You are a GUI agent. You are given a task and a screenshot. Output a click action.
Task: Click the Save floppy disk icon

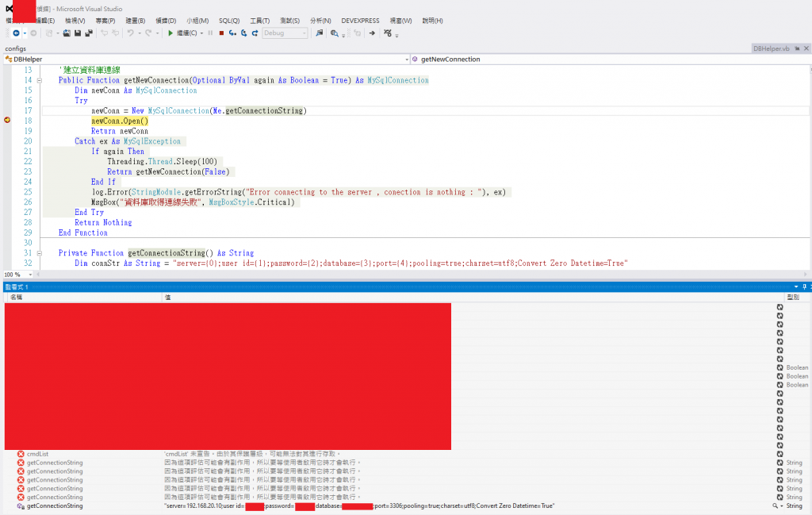point(78,33)
